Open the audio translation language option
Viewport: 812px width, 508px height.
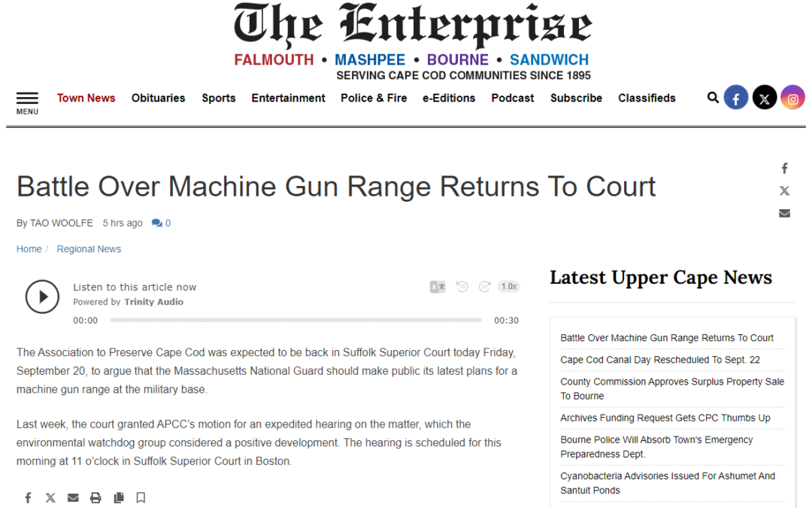pyautogui.click(x=438, y=287)
